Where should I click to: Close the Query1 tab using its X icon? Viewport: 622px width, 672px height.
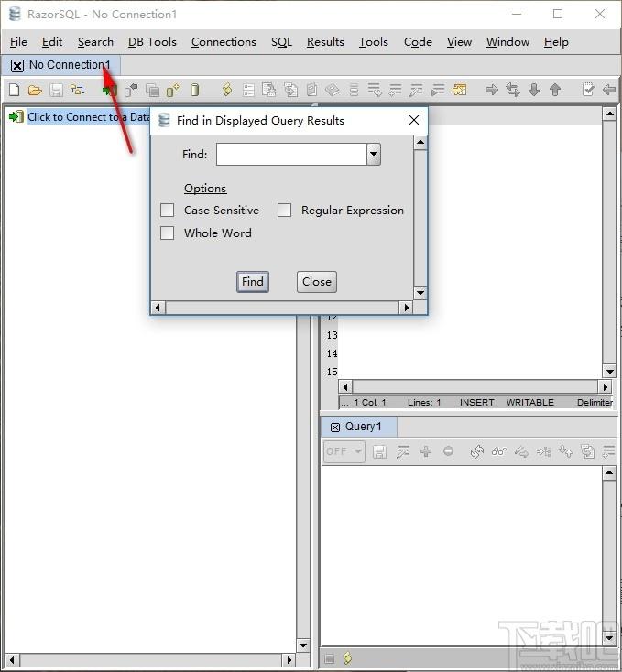[335, 428]
